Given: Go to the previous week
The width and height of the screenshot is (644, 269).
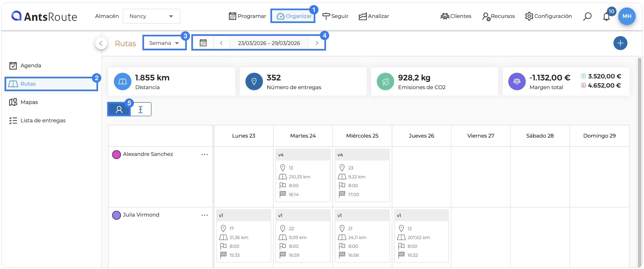Looking at the screenshot, I should pyautogui.click(x=221, y=43).
